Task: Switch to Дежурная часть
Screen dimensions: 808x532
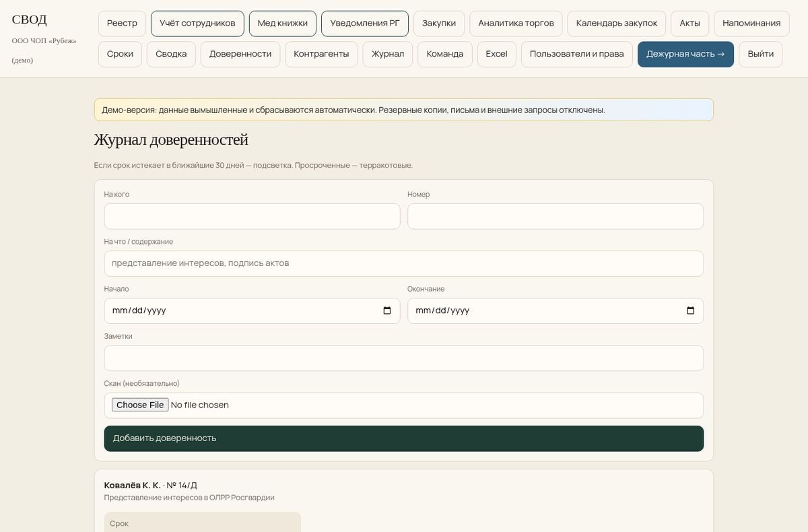Action: 685,54
